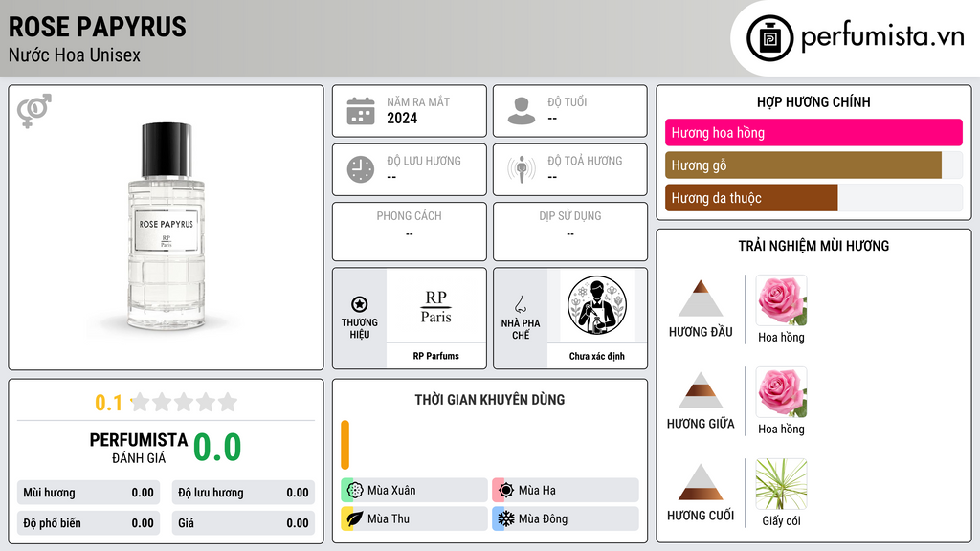Viewport: 980px width, 551px height.
Task: Click the Hoa hồng label under Hương đầu
Action: pyautogui.click(x=781, y=338)
